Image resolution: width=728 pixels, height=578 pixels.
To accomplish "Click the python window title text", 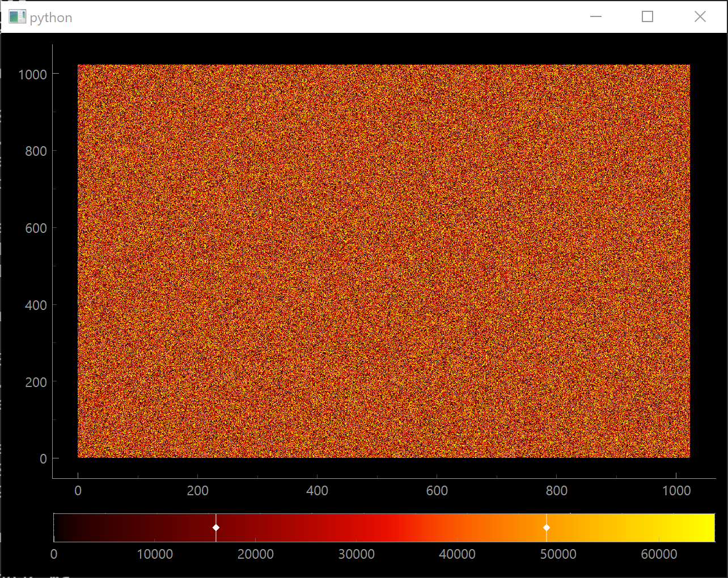I will [x=50, y=17].
